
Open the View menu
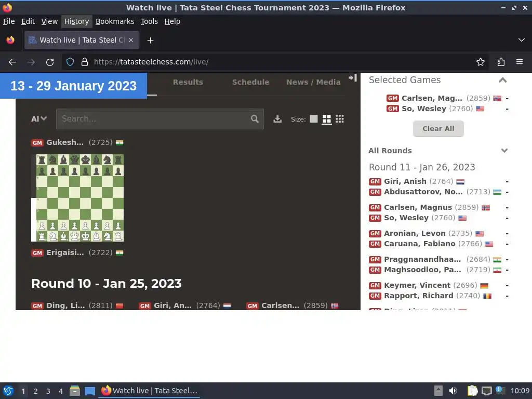pyautogui.click(x=49, y=21)
